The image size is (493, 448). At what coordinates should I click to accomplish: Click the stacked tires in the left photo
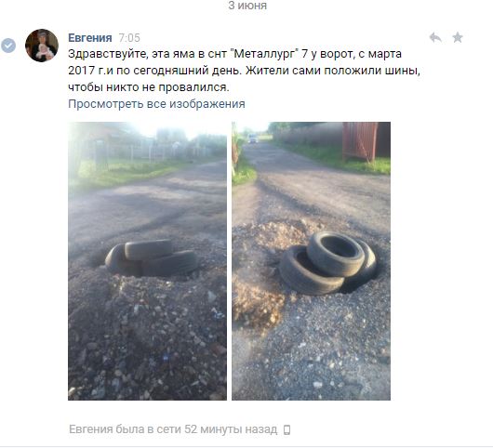(x=152, y=257)
